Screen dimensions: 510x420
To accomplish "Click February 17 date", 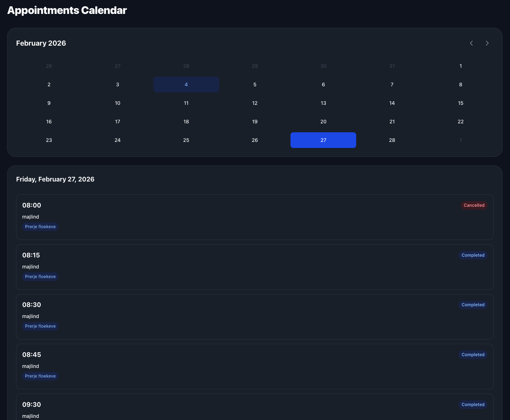I will [117, 122].
